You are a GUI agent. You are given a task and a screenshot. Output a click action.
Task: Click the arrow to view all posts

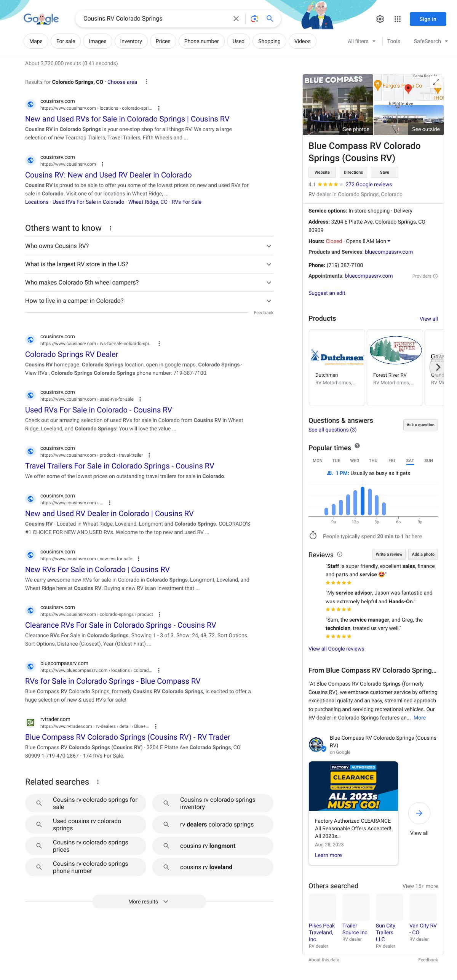click(x=419, y=813)
